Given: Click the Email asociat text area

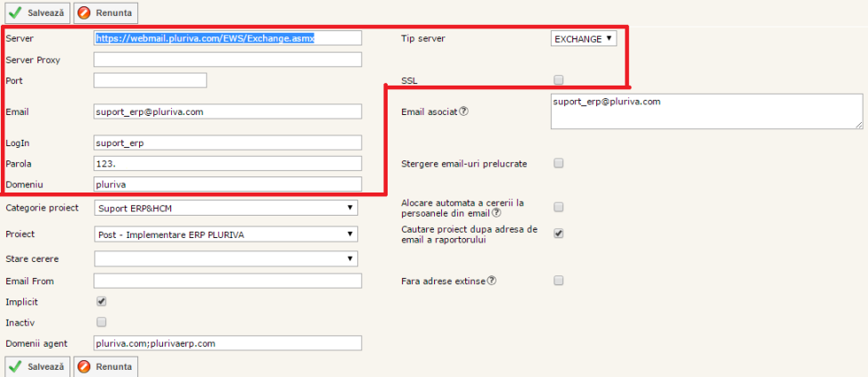Looking at the screenshot, I should (706, 112).
